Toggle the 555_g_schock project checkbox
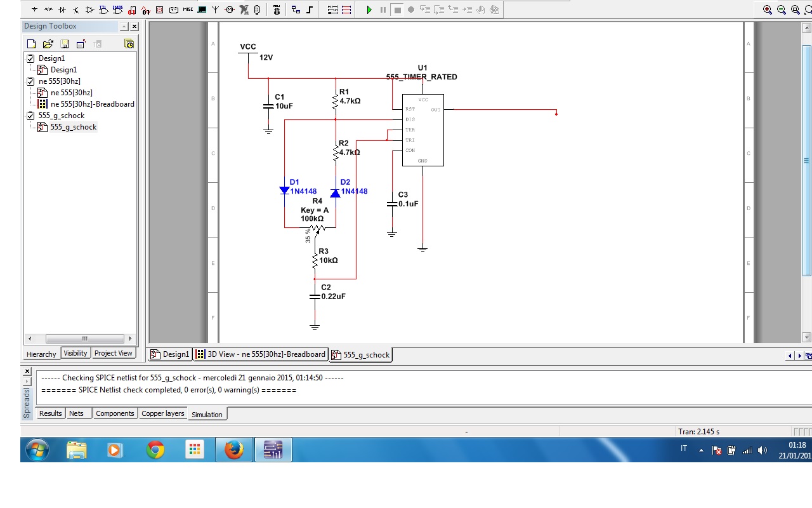812x508 pixels. coord(30,116)
